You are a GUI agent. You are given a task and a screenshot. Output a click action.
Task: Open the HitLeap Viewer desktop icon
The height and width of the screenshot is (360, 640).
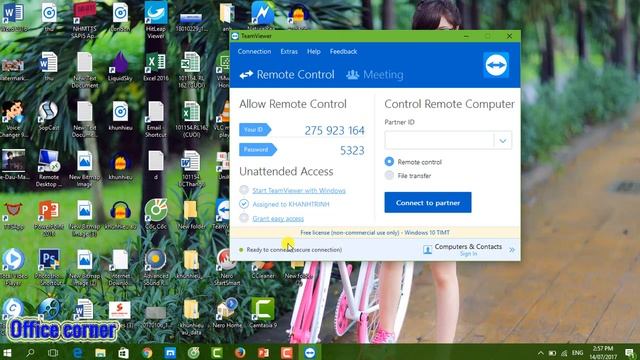point(156,20)
